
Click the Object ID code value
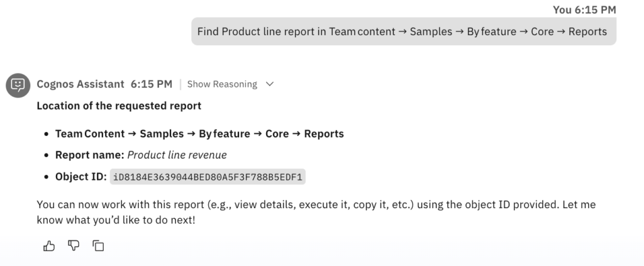pos(208,177)
